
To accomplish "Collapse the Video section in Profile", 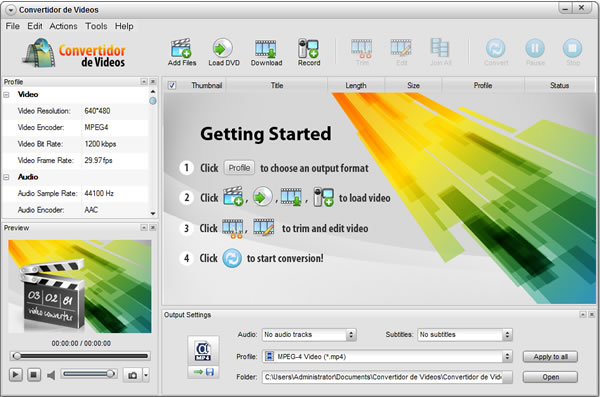I will (7, 94).
